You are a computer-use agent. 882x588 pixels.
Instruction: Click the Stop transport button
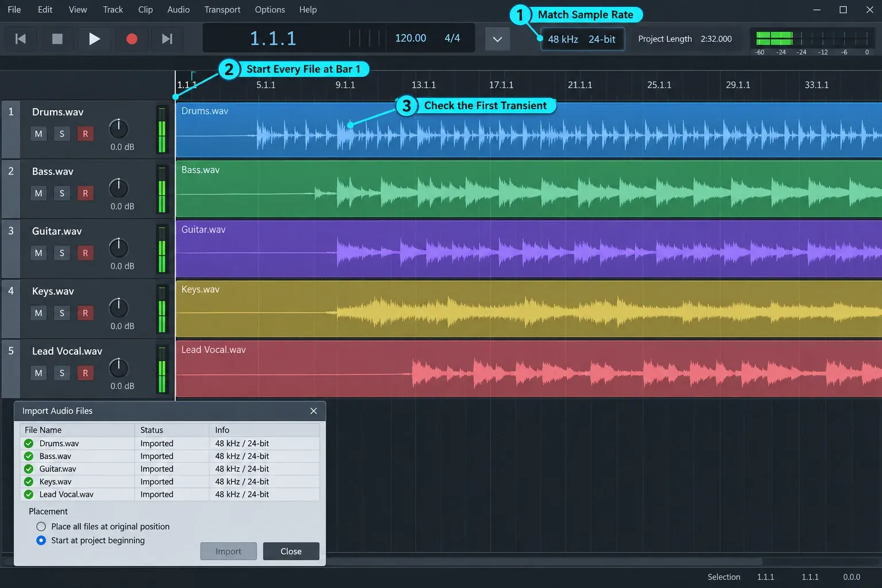[57, 38]
